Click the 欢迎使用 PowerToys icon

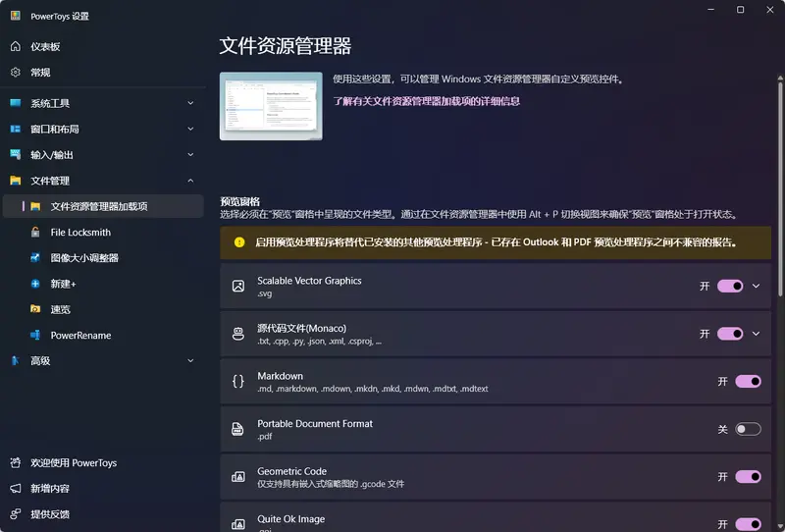pos(16,462)
